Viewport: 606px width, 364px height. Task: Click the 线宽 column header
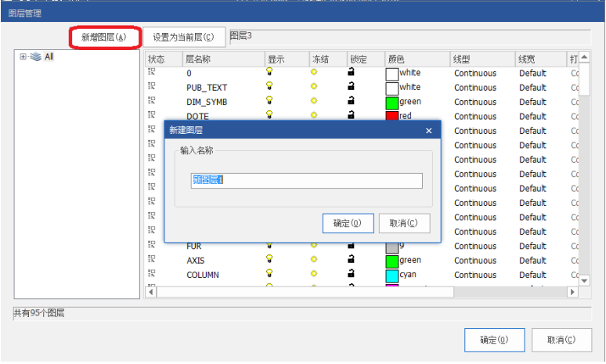click(541, 59)
